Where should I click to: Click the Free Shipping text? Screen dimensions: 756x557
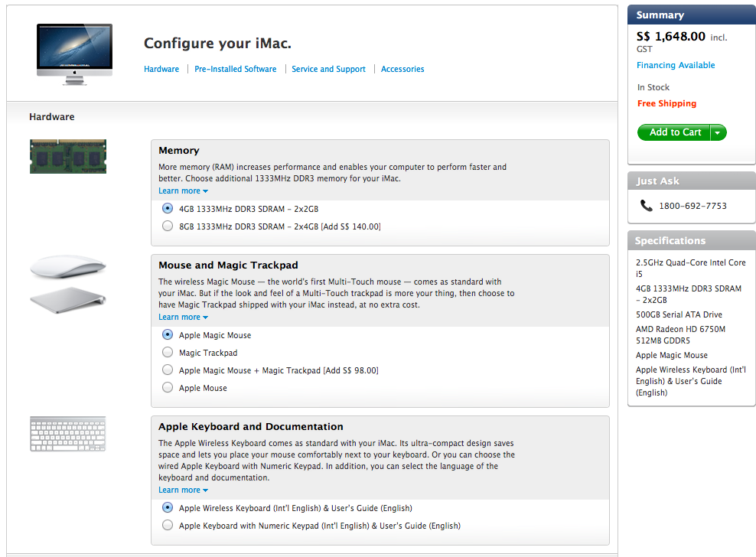click(x=666, y=103)
